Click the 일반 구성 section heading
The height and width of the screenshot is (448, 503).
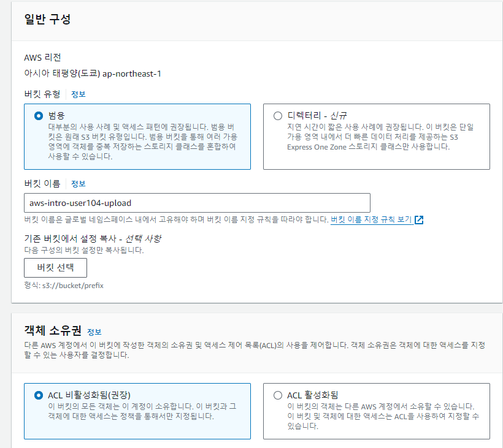[x=47, y=19]
